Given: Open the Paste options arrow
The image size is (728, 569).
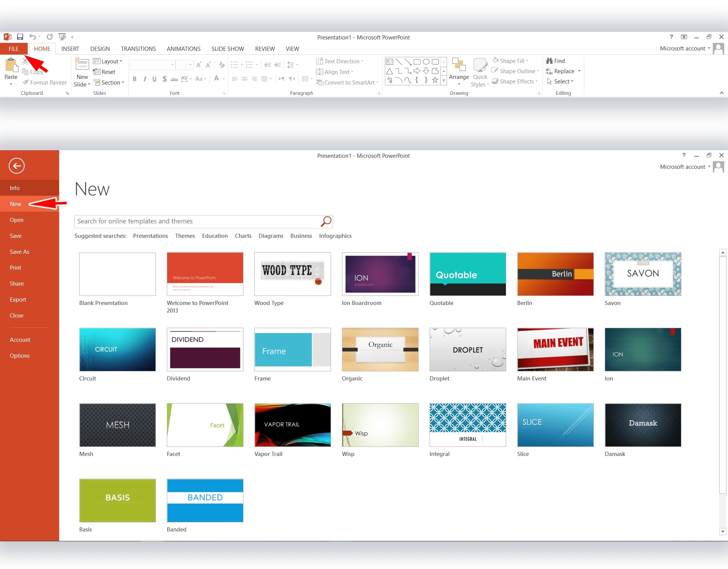Looking at the screenshot, I should point(11,84).
